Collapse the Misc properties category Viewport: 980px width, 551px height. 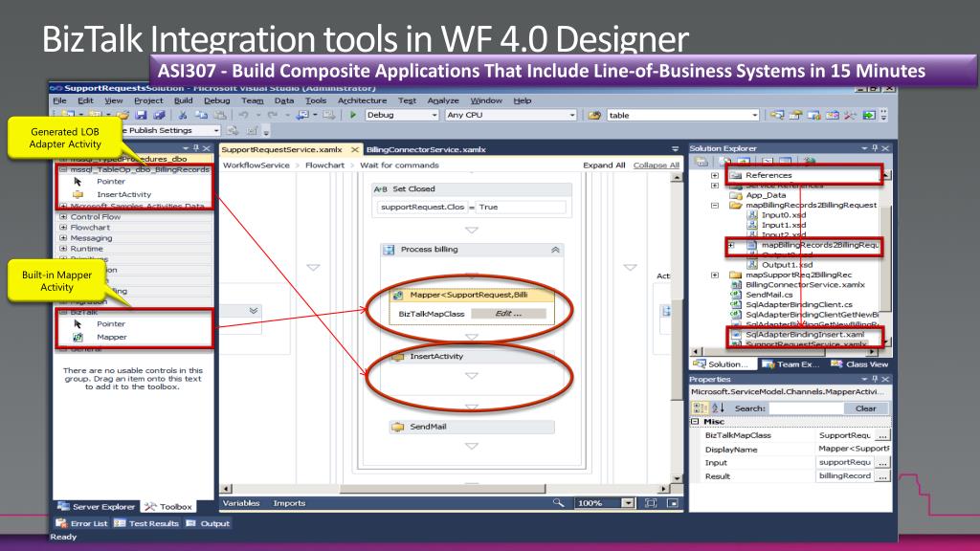pyautogui.click(x=695, y=422)
